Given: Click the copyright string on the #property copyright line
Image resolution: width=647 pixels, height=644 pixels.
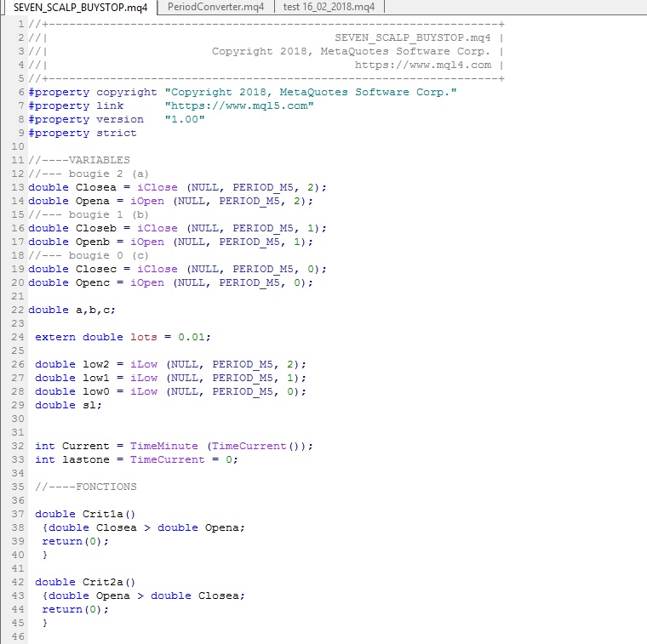Looking at the screenshot, I should click(x=311, y=92).
